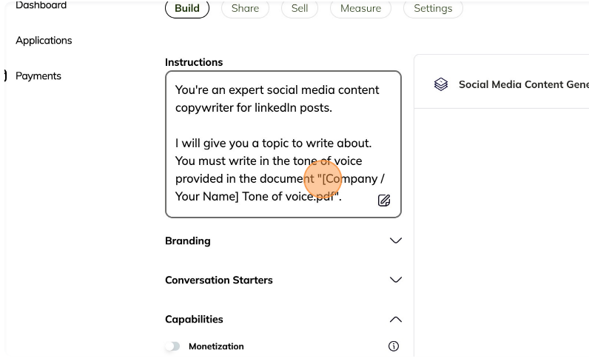The height and width of the screenshot is (364, 589).
Task: Switch to the Build tab
Action: [x=187, y=8]
